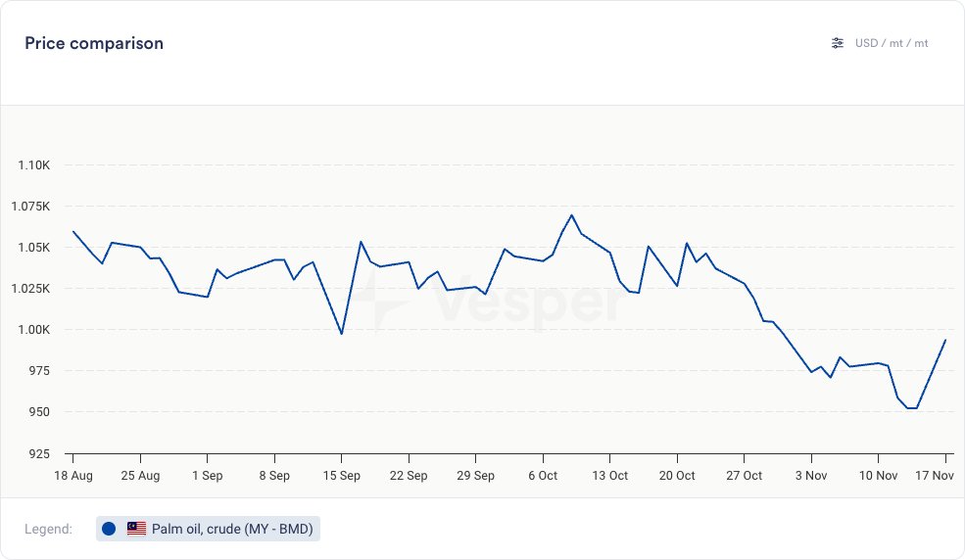
Task: Click the last data point at 17 Nov
Action: point(944,341)
